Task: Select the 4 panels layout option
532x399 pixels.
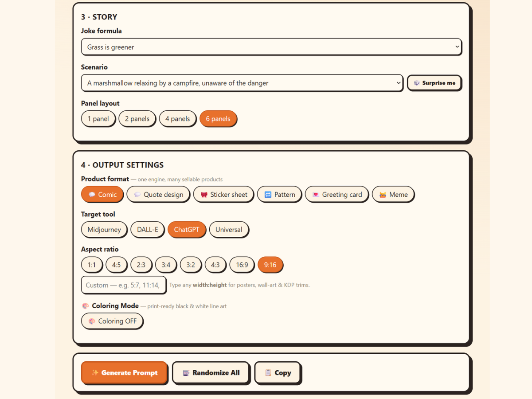Action: [177, 119]
